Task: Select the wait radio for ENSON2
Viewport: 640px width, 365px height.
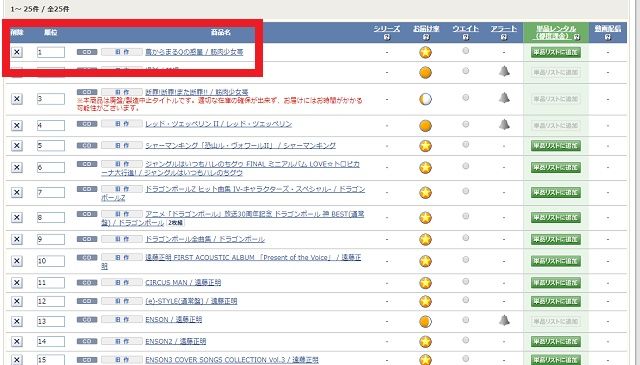Action: 466,340
